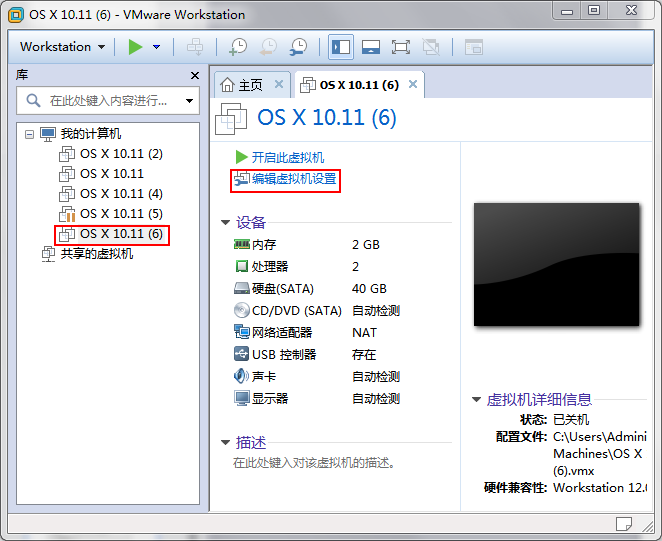The image size is (662, 541).
Task: Click the processor chip icon
Action: pos(241,266)
